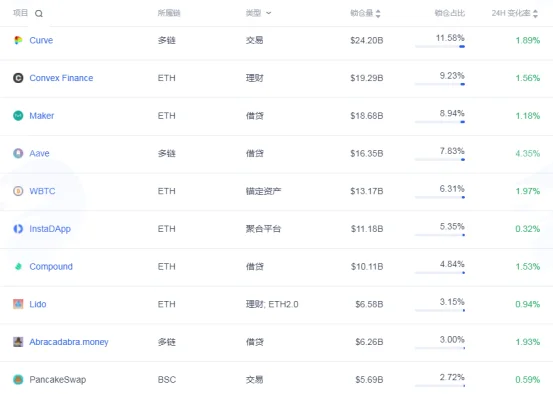Expand the 类型 filter dropdown chevron
Screen dimensions: 553x395
click(269, 13)
